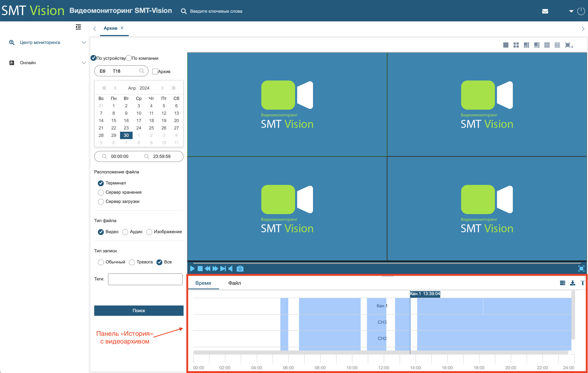Open the mail envelope icon in header
Screen dimensions: 588x373
(x=545, y=11)
